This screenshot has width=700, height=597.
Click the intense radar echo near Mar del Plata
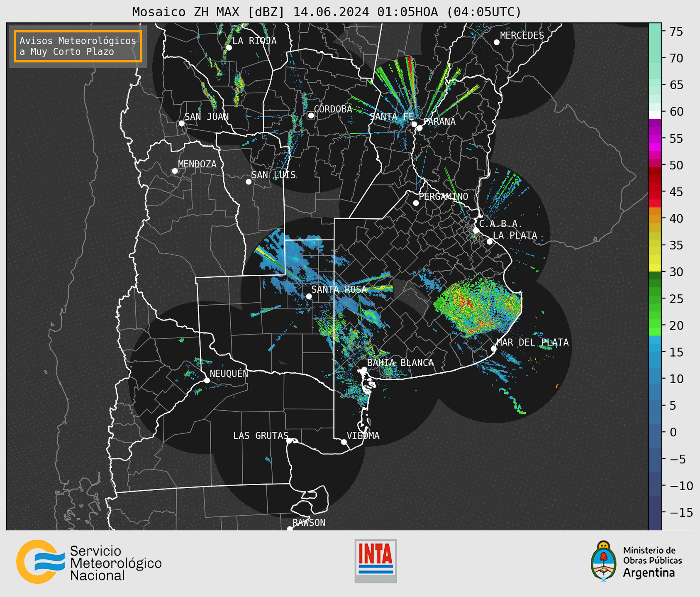[x=477, y=306]
